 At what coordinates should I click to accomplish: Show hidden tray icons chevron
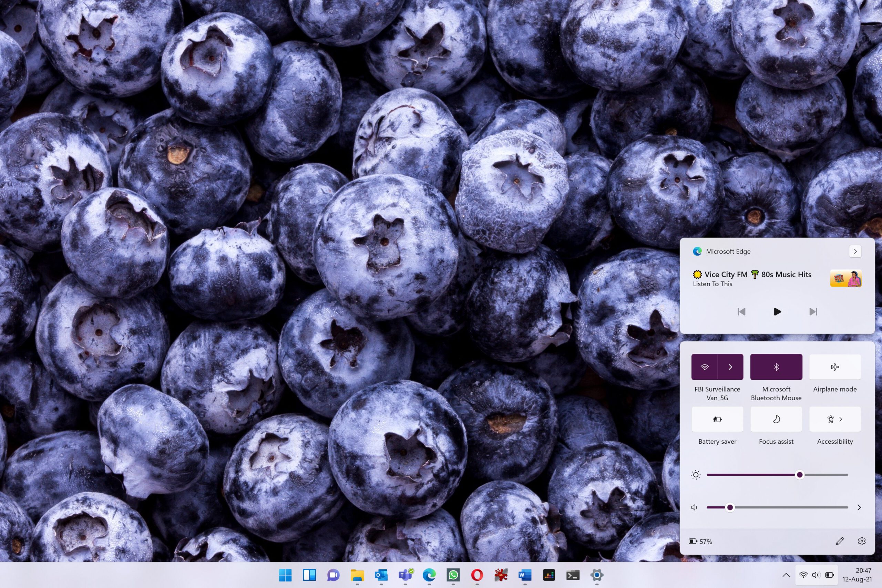[786, 575]
